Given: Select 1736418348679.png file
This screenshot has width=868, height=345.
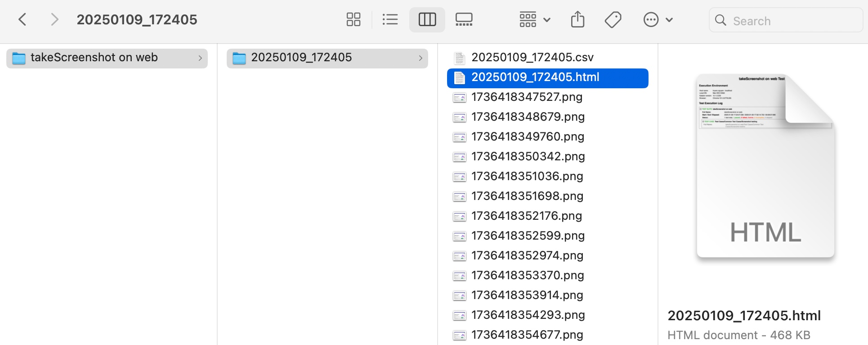Looking at the screenshot, I should (548, 117).
